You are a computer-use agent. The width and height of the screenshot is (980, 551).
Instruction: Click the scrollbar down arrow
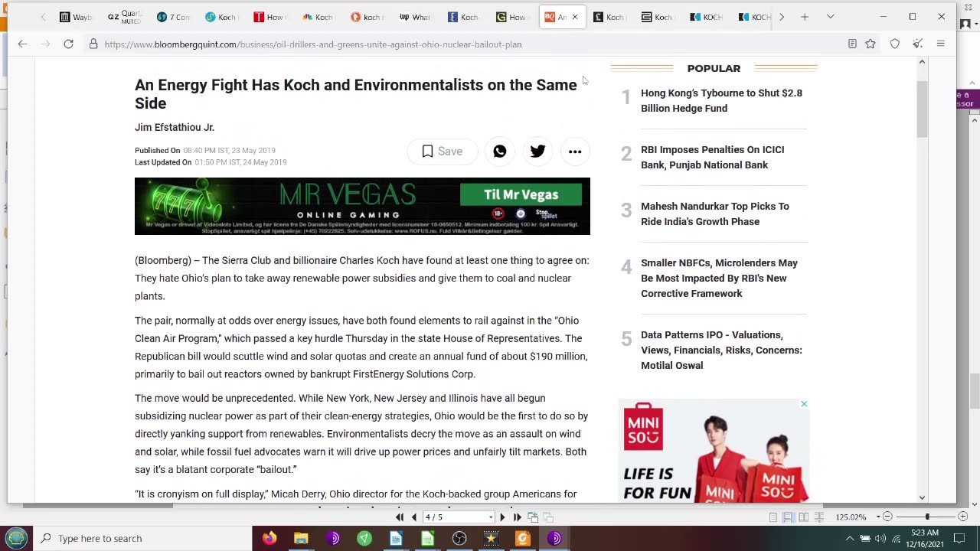(922, 497)
